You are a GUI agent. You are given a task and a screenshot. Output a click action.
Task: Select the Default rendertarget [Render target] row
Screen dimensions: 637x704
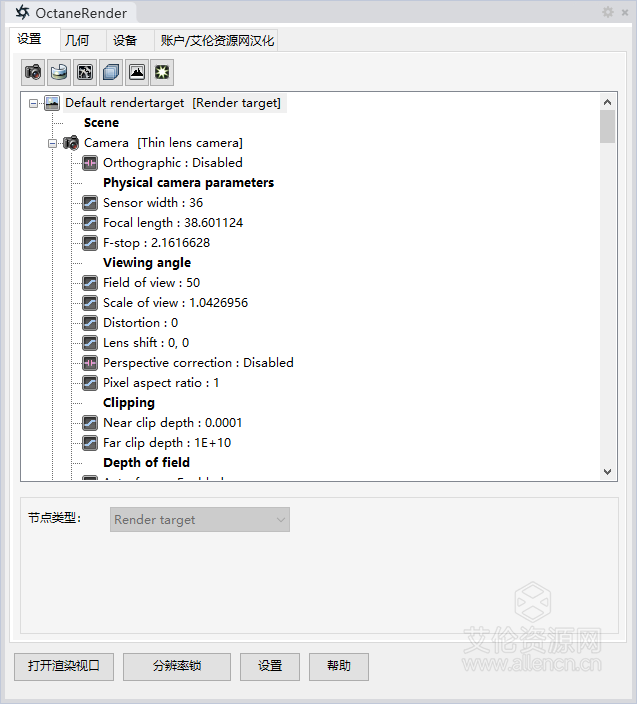point(173,103)
